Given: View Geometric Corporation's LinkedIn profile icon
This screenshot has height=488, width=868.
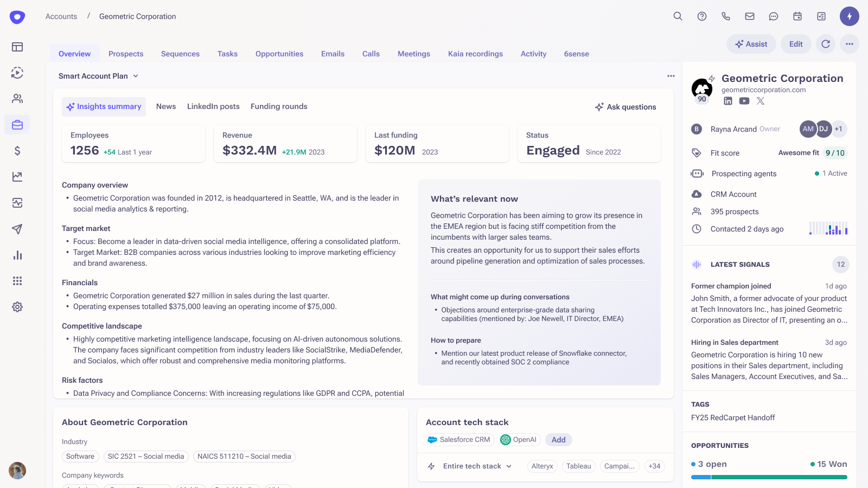Looking at the screenshot, I should click(x=728, y=101).
